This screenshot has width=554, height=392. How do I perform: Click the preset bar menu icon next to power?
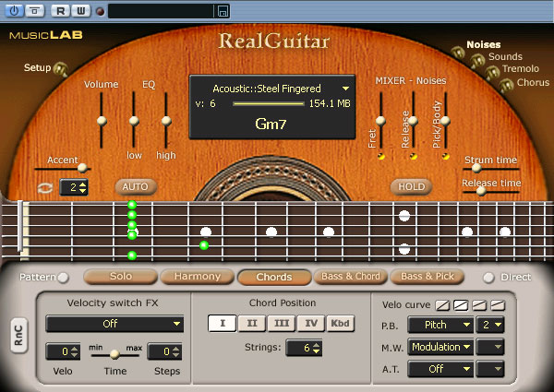pos(34,11)
